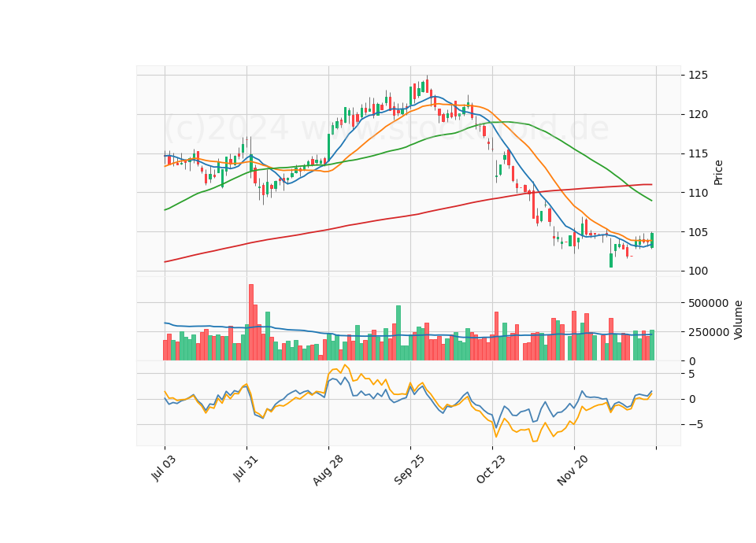Click the Jul 03 date label
Image resolution: width=756 pixels, height=543 pixels.
(x=164, y=467)
